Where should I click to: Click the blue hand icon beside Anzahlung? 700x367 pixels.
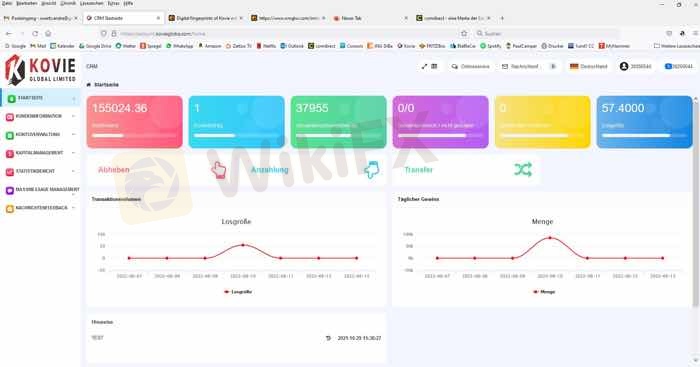pos(371,170)
